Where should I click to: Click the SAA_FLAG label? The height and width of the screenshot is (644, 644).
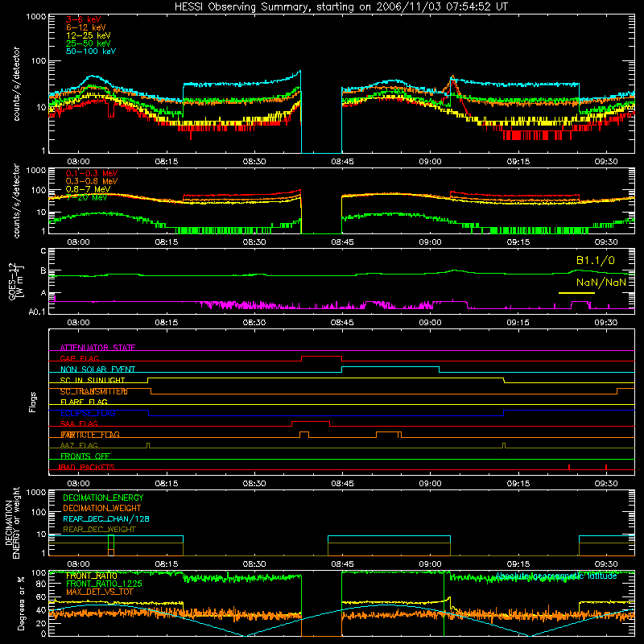click(x=79, y=424)
